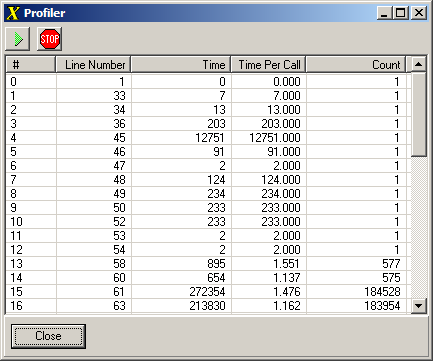Click the scrollbar down arrow
Screen dimensions: 433x361
point(418,305)
